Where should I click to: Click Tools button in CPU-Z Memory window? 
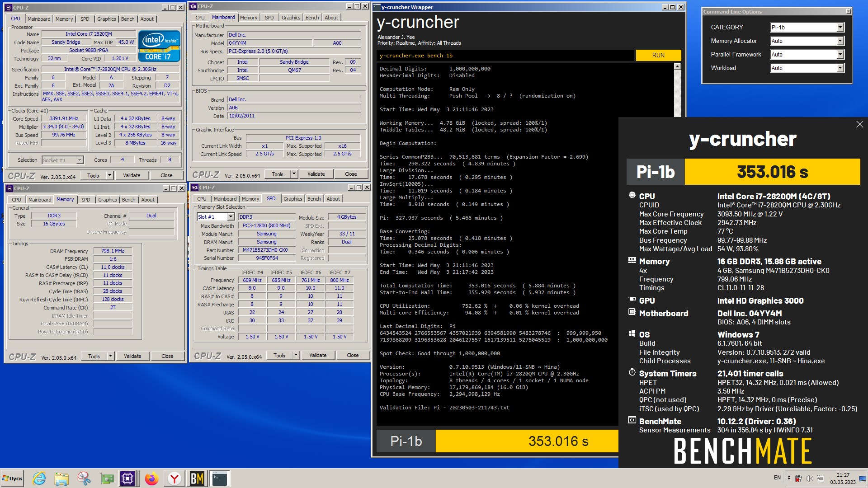click(x=94, y=356)
